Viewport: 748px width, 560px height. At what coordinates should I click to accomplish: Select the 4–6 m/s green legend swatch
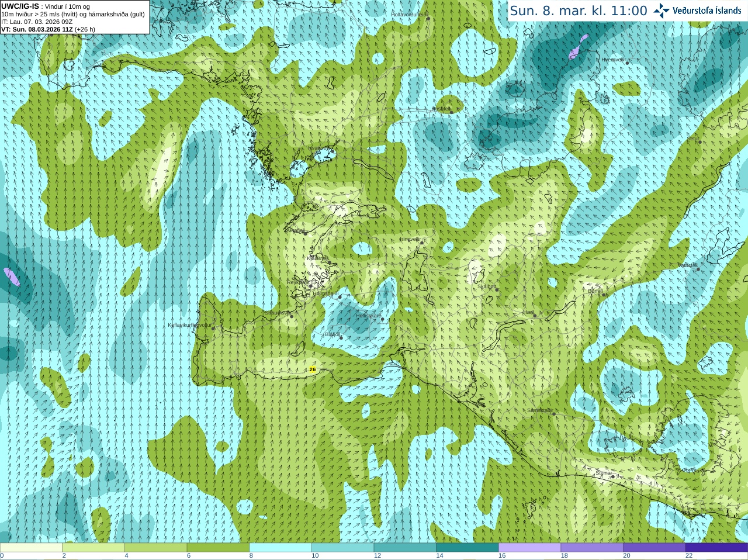(x=156, y=548)
